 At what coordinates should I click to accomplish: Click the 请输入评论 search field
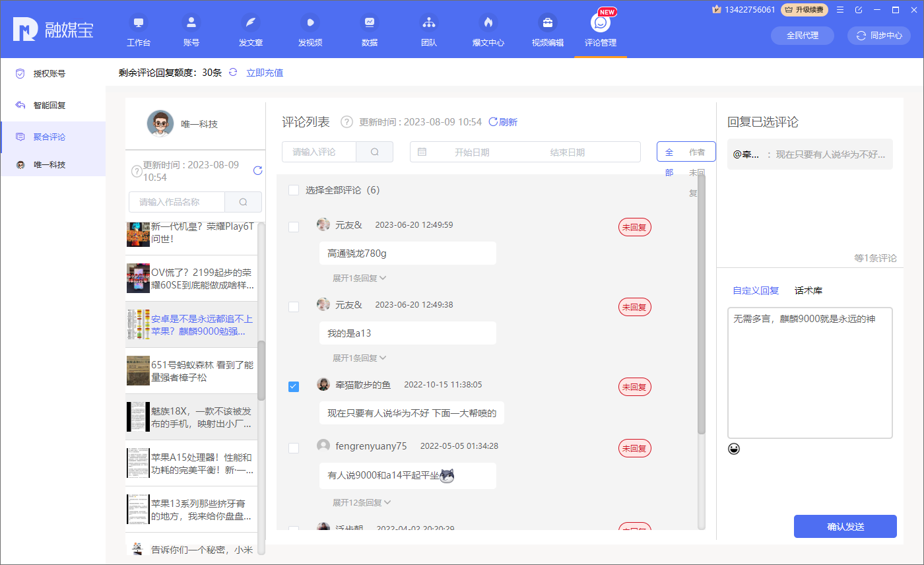pos(319,152)
